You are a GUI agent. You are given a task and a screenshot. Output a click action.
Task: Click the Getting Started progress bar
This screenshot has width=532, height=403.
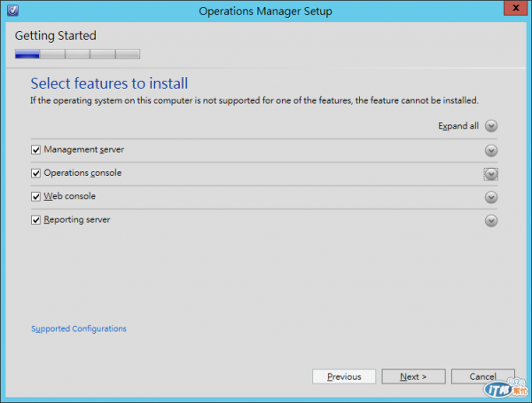click(77, 54)
